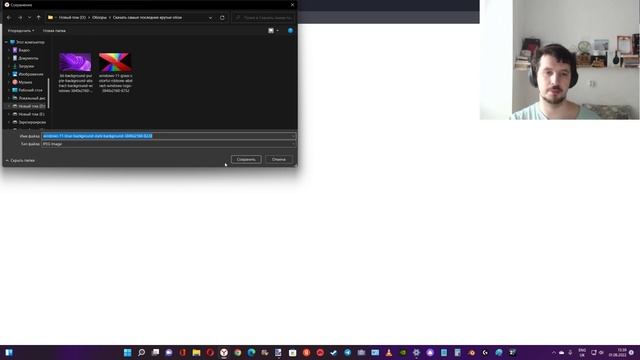The width and height of the screenshot is (640, 360).
Task: Launch Microsoft Edge from taskbar
Action: [251, 353]
